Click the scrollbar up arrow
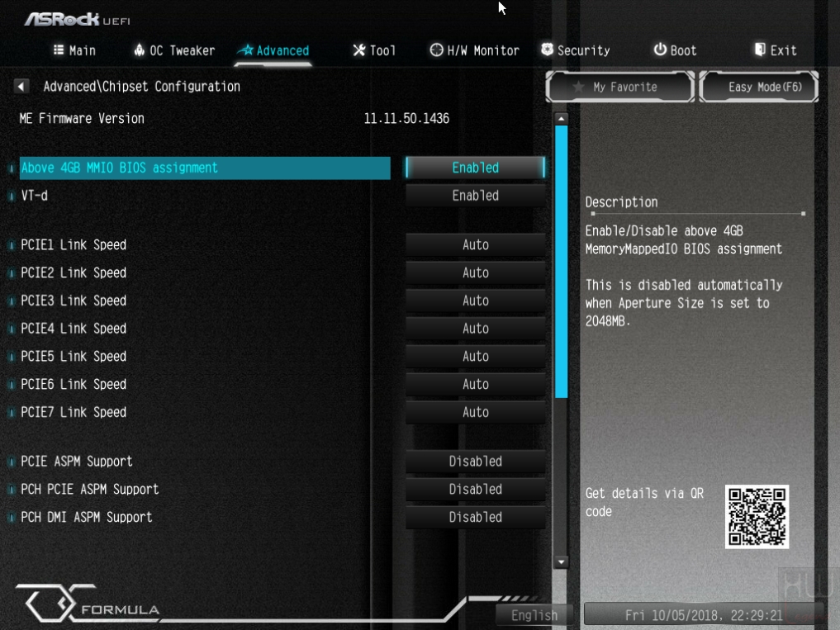Viewport: 840px width, 630px height. [561, 118]
